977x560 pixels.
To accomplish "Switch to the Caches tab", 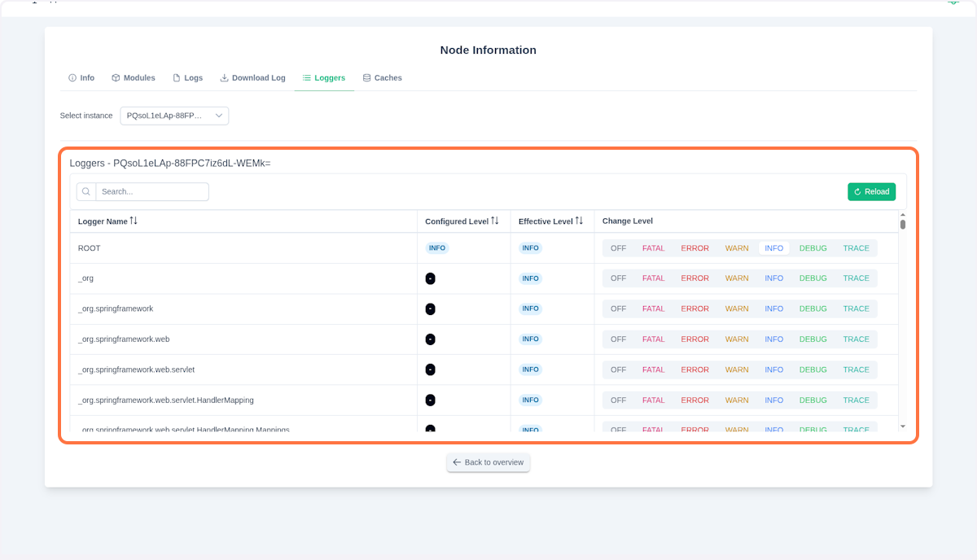I will (383, 77).
